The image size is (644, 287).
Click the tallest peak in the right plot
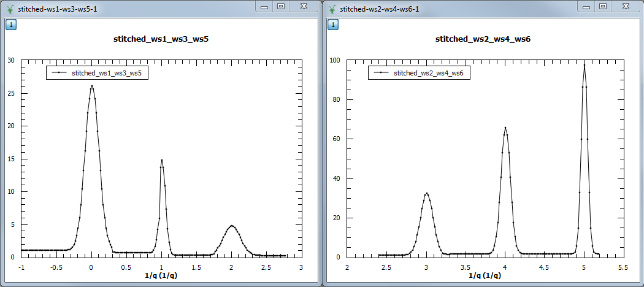point(584,64)
